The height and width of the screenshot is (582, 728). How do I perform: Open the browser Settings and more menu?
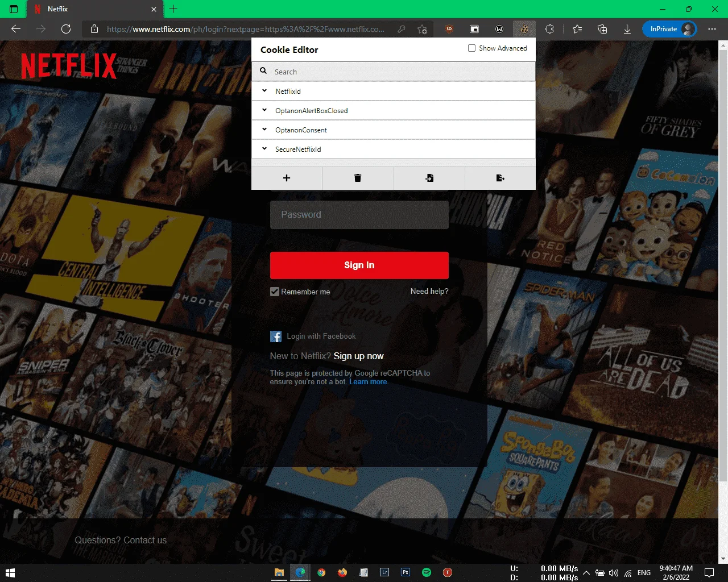click(712, 29)
